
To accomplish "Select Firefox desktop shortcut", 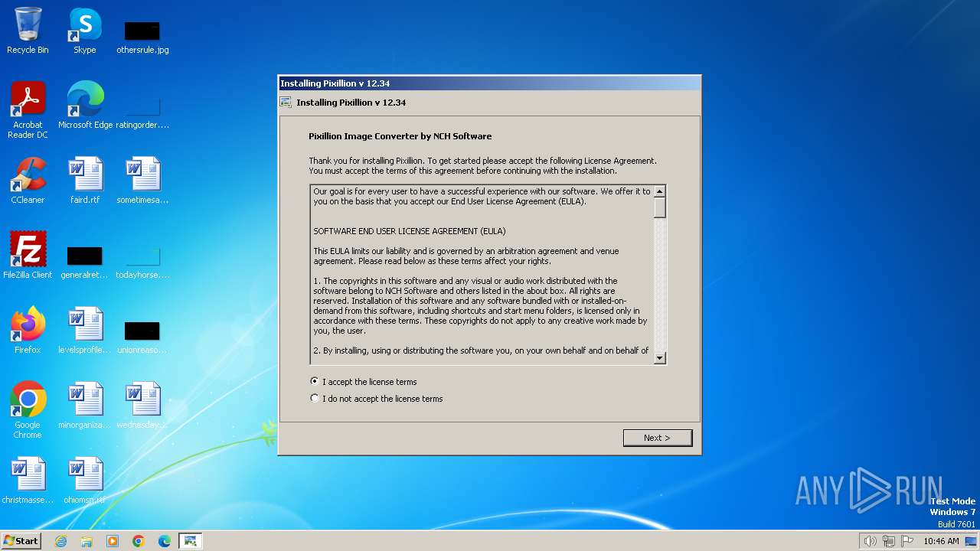I will click(x=28, y=331).
